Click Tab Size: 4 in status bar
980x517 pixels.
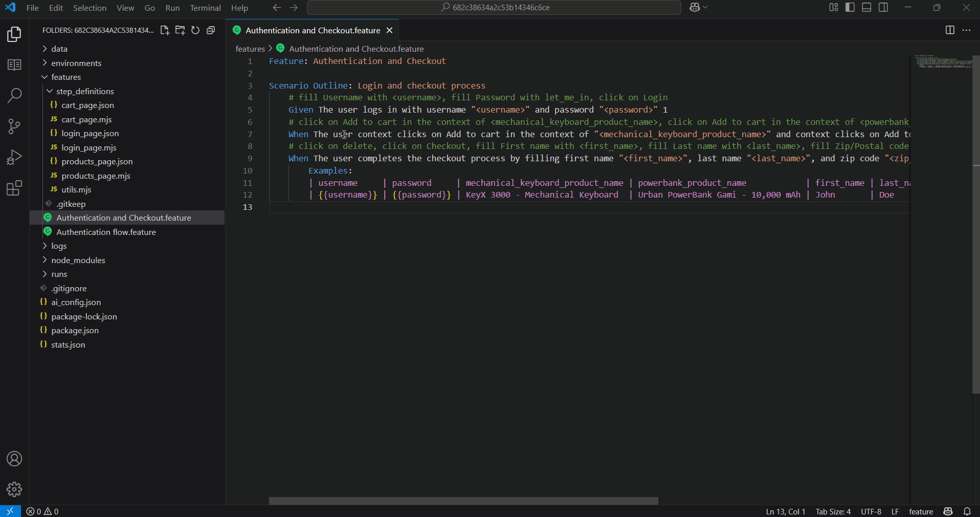pos(833,511)
